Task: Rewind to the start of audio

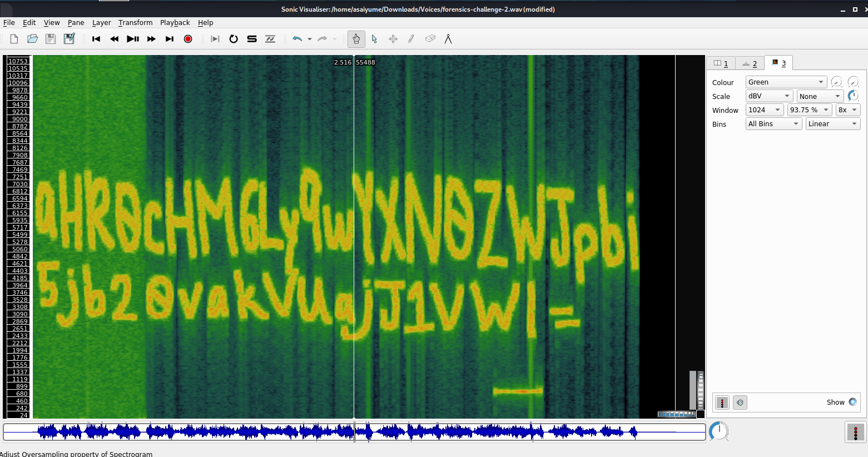Action: (96, 39)
